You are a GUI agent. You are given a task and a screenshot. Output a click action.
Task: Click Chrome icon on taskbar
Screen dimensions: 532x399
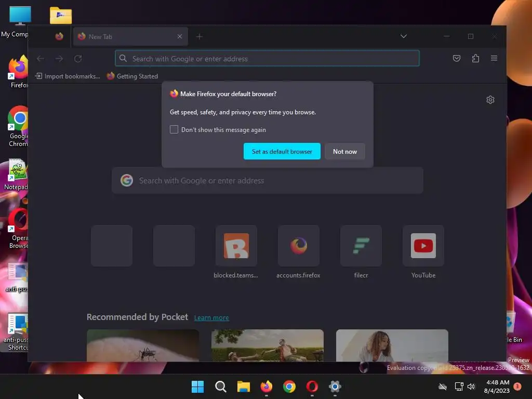point(289,387)
